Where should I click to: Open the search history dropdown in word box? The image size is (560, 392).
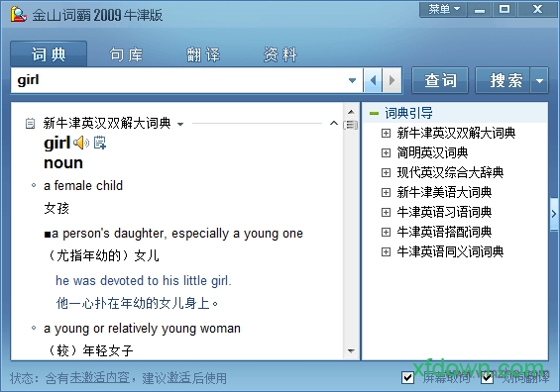click(352, 80)
